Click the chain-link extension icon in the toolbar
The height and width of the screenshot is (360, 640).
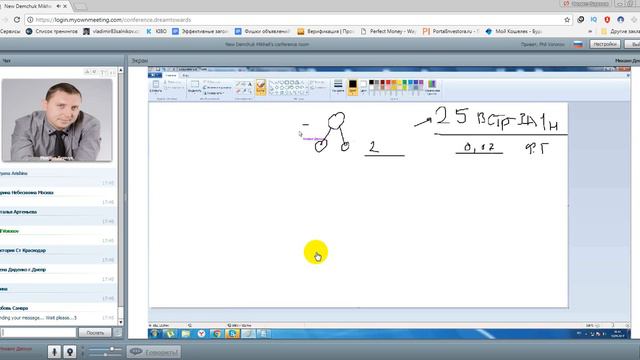click(580, 20)
